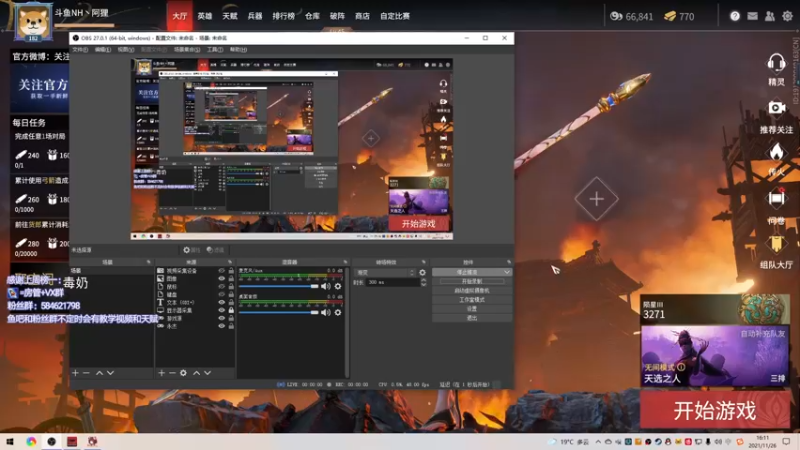
Task: Click OBS 退出 exit button
Action: click(x=472, y=318)
